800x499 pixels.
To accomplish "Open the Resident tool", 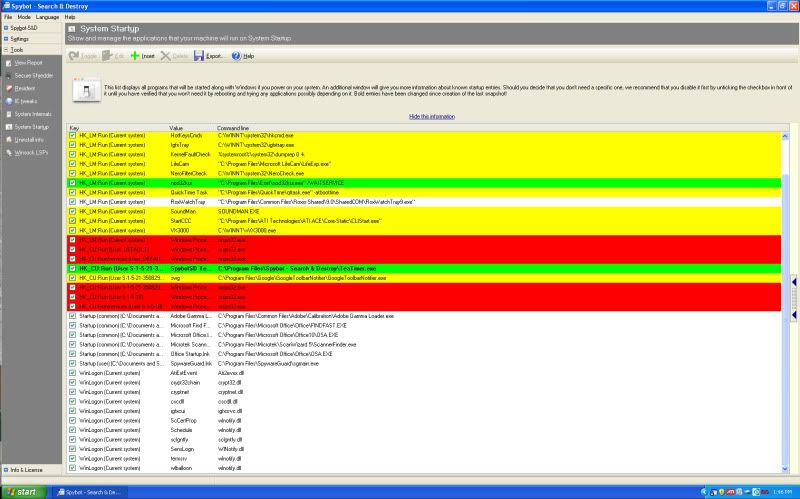I will (24, 88).
